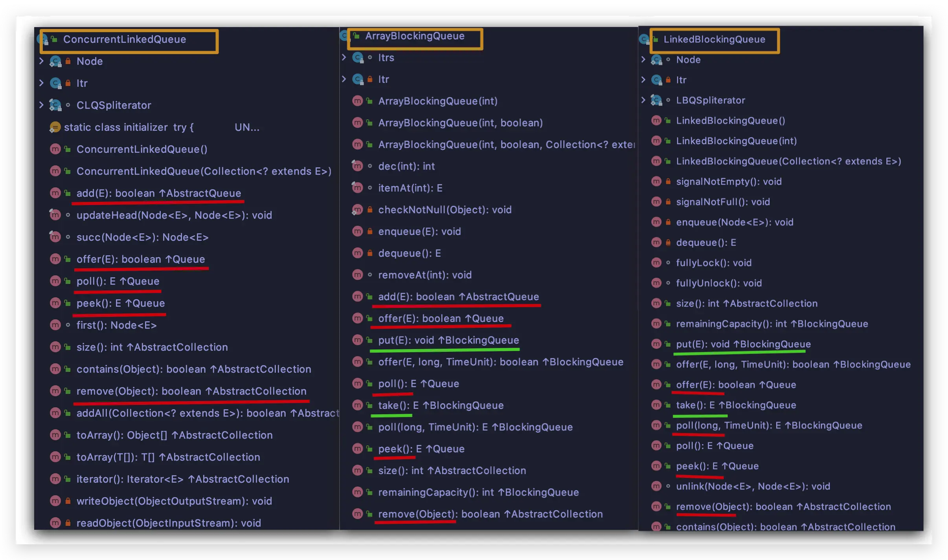Select add(E): boolean in ConcurrentLinkedQueue
This screenshot has width=948, height=560.
coord(159,193)
